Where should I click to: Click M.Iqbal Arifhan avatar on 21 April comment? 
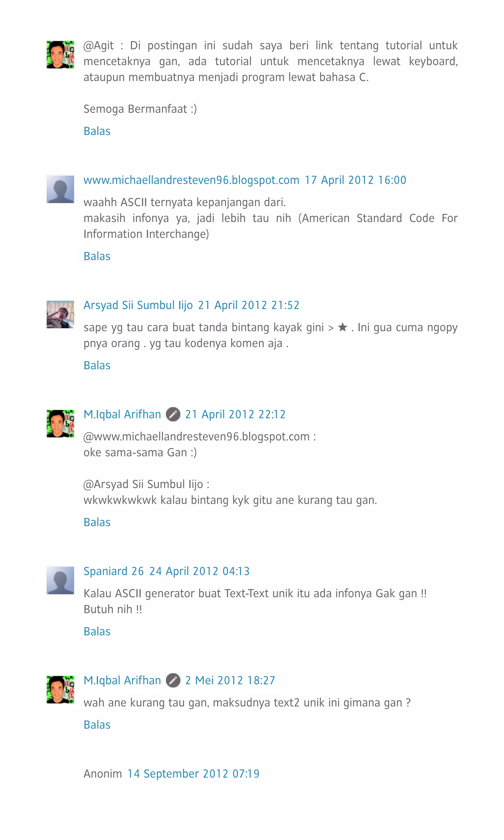(x=60, y=424)
